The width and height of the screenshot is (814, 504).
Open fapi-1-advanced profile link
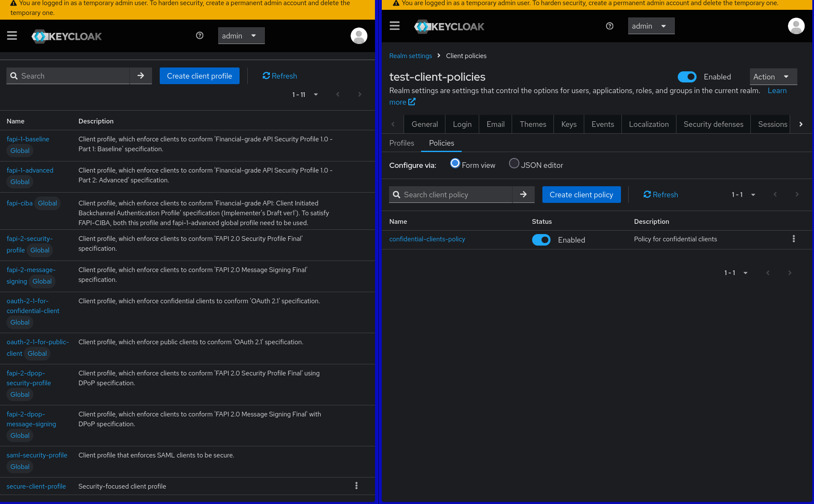pos(30,170)
